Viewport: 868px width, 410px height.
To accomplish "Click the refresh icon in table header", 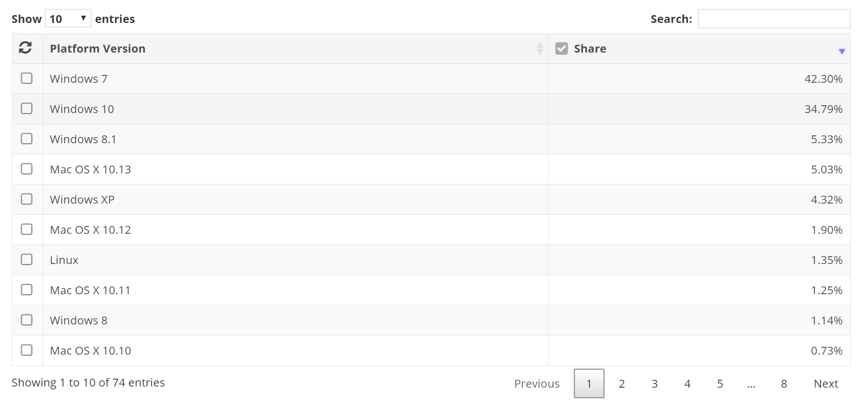I will (25, 48).
